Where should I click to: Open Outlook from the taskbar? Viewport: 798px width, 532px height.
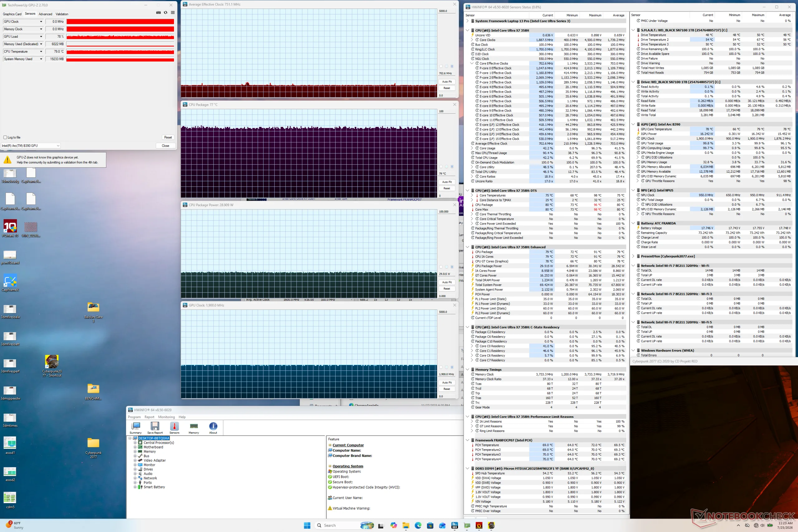coord(442,525)
